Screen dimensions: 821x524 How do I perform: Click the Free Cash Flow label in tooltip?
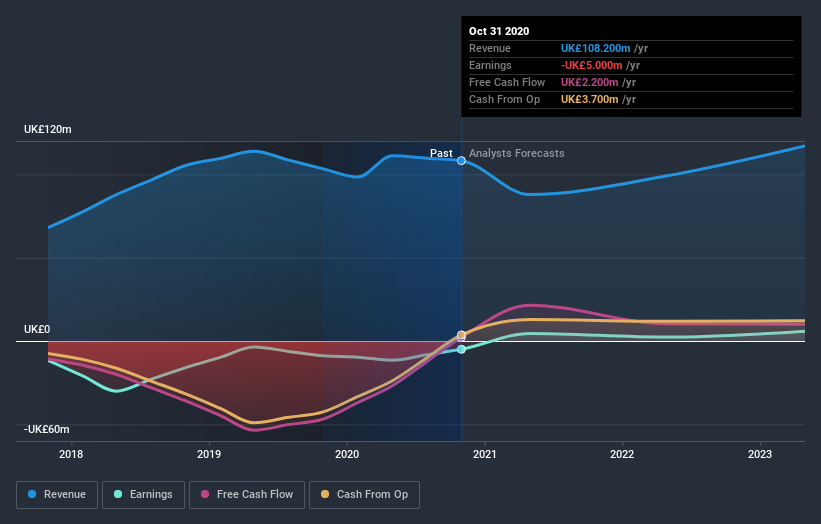[x=507, y=82]
